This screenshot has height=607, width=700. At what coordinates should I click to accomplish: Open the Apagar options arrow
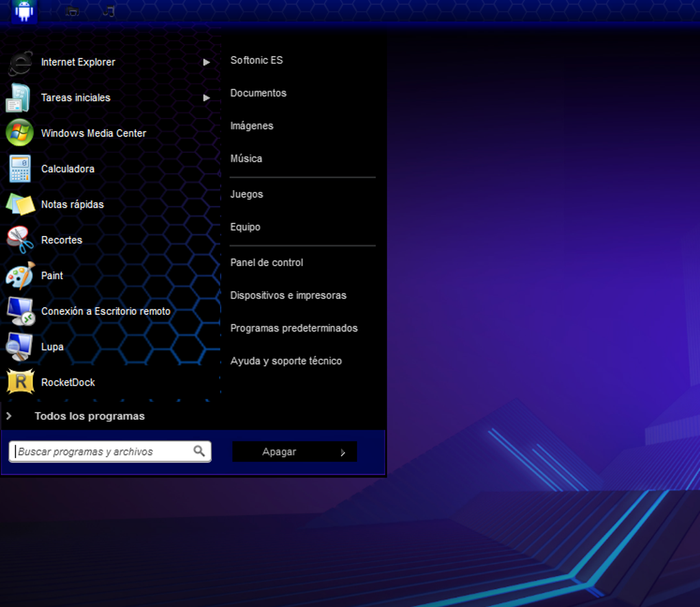click(x=343, y=453)
